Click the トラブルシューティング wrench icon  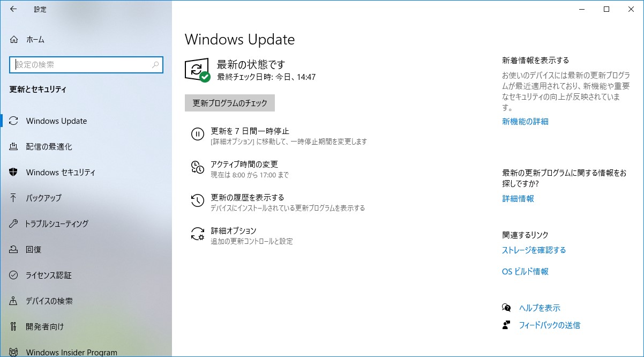(14, 224)
